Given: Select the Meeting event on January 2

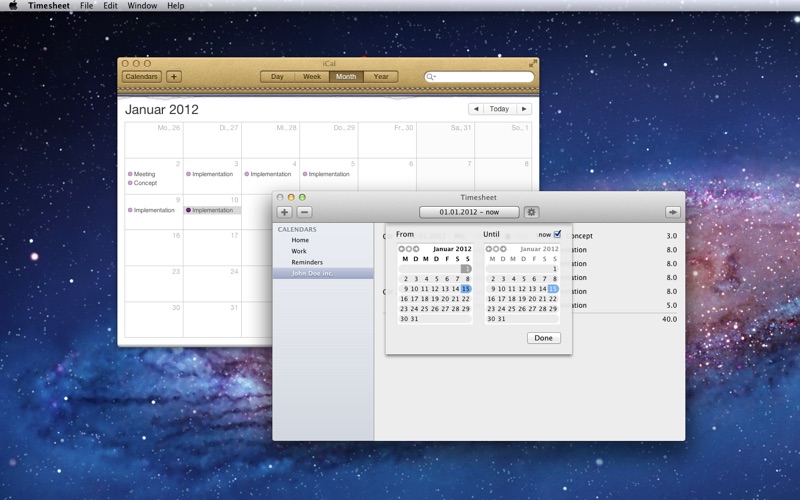Looking at the screenshot, I should (141, 174).
